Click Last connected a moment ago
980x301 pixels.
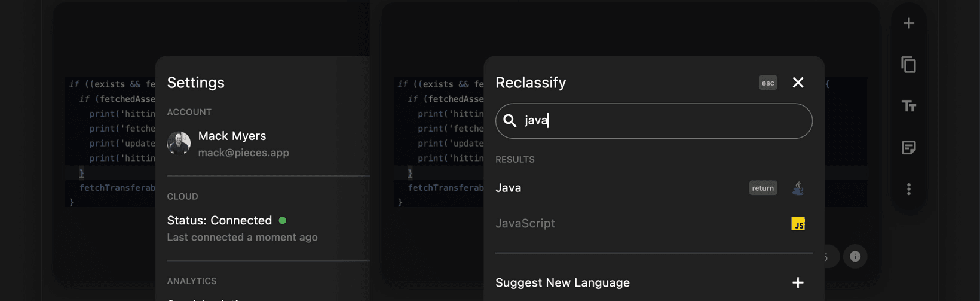242,238
